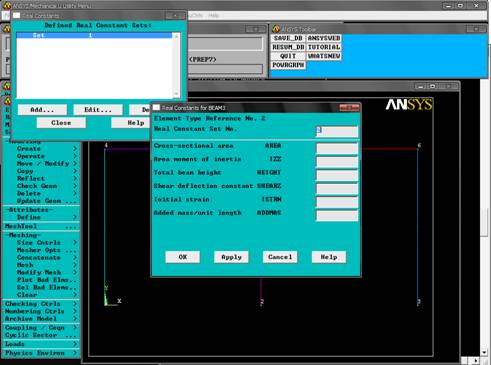The height and width of the screenshot is (365, 491).
Task: Click ANSYS Toolbar window icon
Action: 276,29
